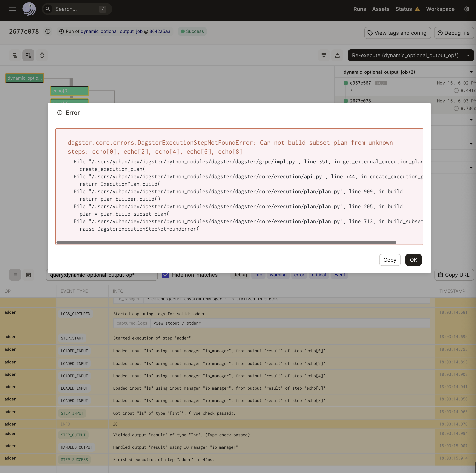
Task: Click the info icon beside run 2677c078
Action: point(48,32)
